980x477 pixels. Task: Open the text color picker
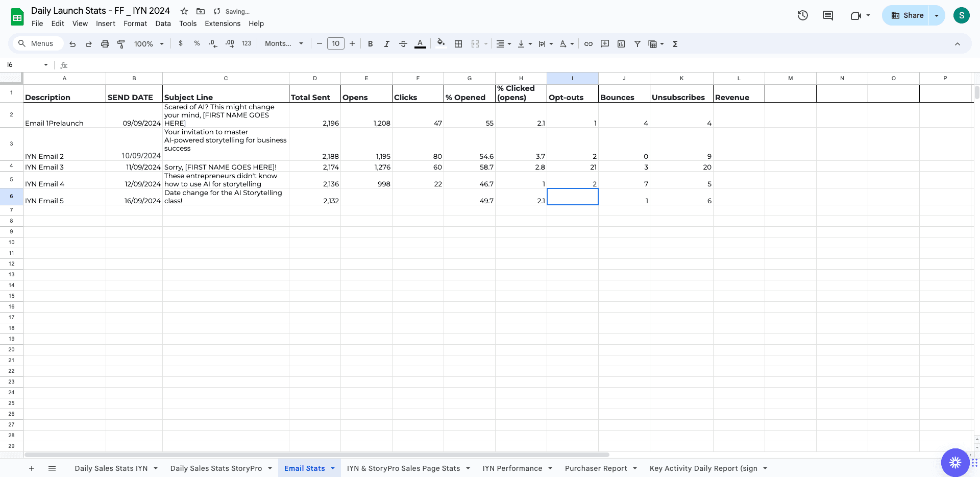click(420, 44)
